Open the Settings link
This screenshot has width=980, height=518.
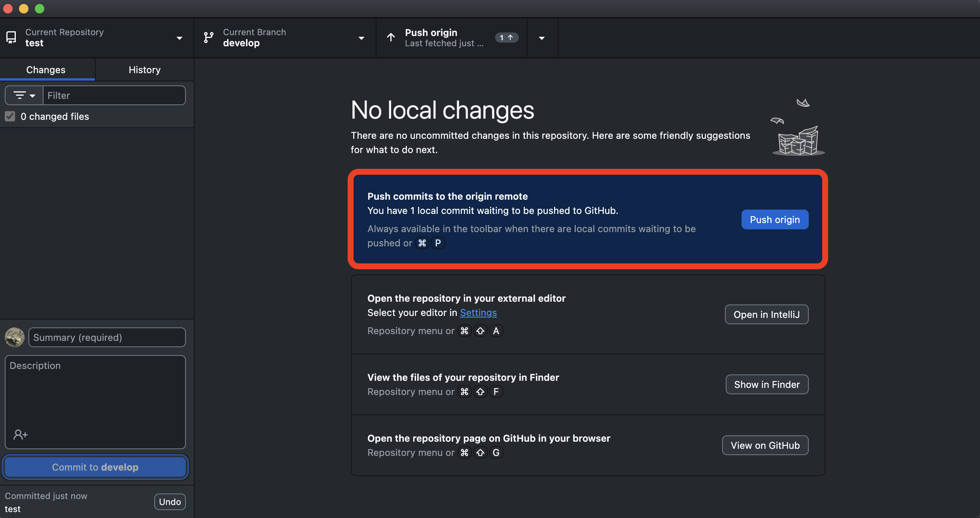click(x=478, y=312)
